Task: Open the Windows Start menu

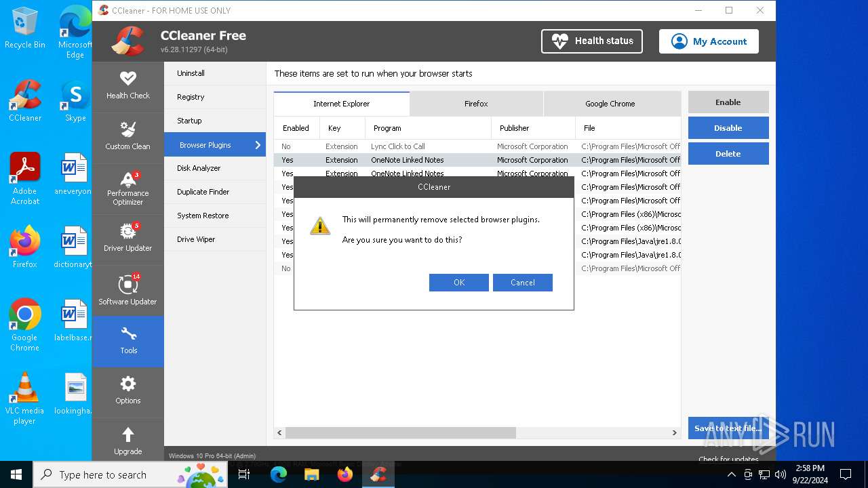Action: pyautogui.click(x=16, y=474)
